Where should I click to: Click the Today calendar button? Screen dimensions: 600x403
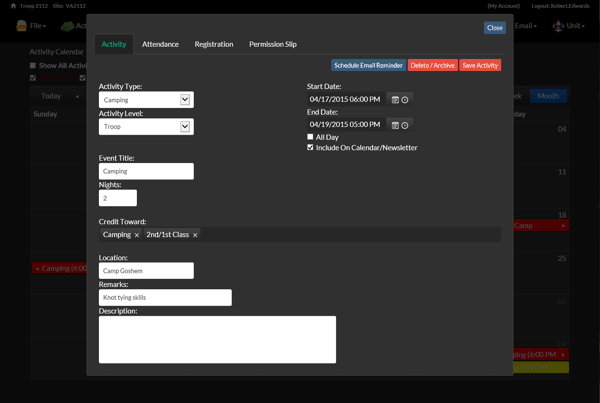51,96
